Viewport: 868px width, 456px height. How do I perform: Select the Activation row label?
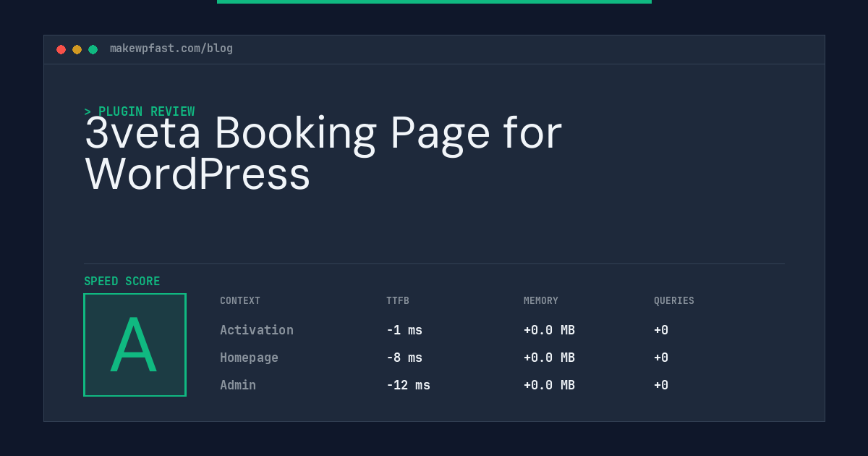(257, 330)
